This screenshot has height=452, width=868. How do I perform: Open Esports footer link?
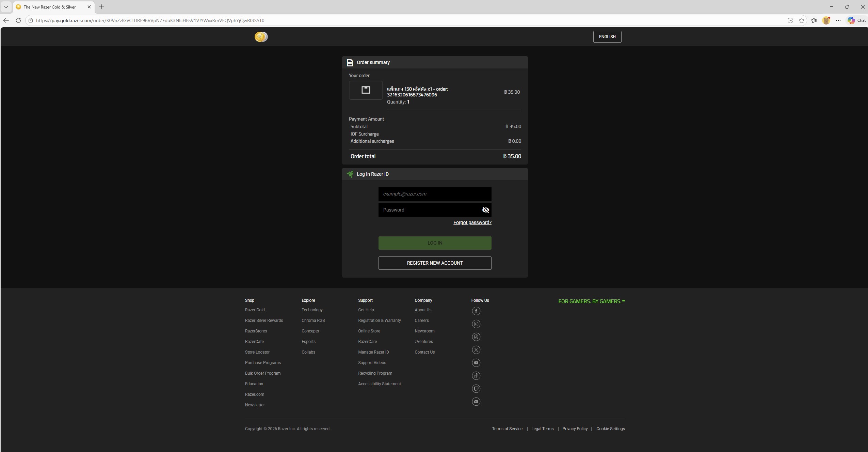(x=308, y=342)
